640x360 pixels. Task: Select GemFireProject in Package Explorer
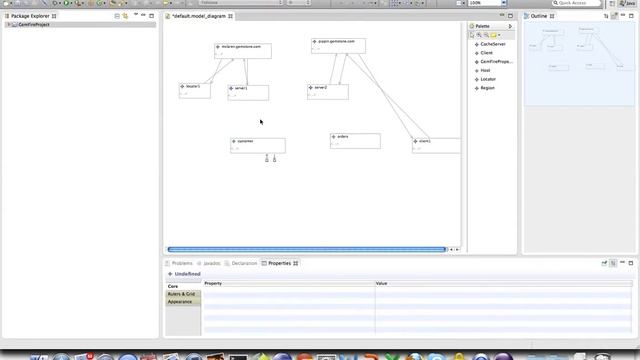tap(34, 25)
